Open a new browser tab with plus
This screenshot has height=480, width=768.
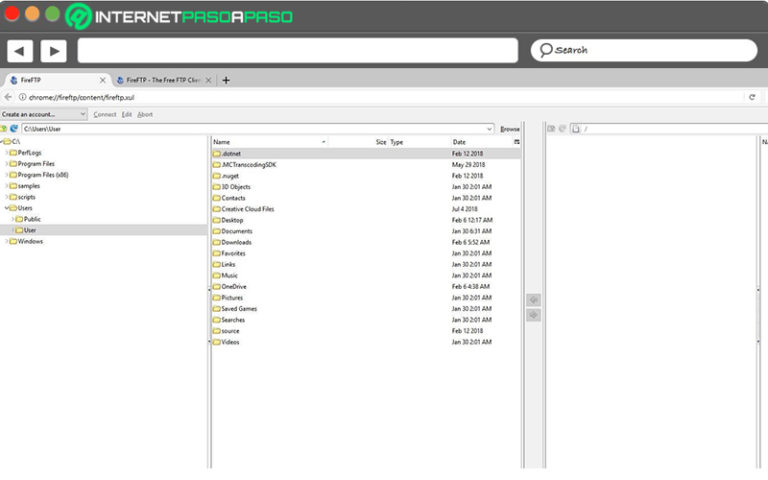tap(226, 80)
